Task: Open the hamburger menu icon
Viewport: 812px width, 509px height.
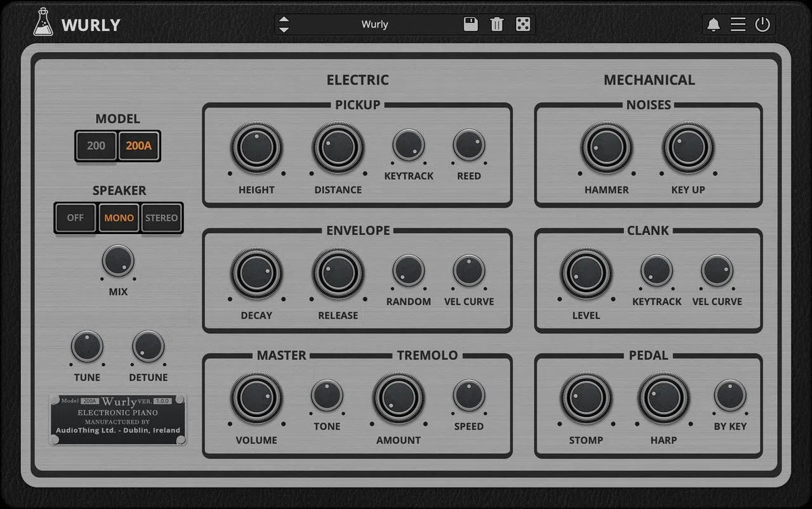Action: (x=738, y=24)
